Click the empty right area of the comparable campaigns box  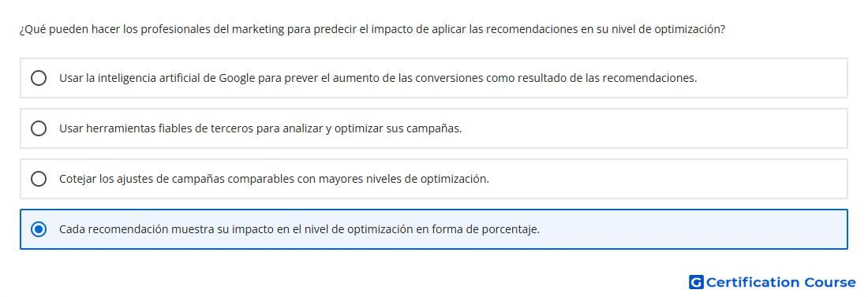click(664, 179)
